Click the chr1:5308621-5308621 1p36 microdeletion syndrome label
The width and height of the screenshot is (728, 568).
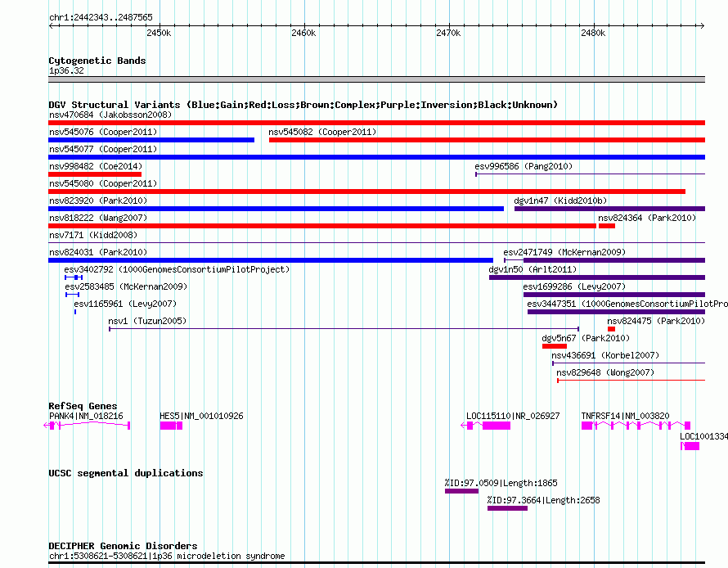167,556
